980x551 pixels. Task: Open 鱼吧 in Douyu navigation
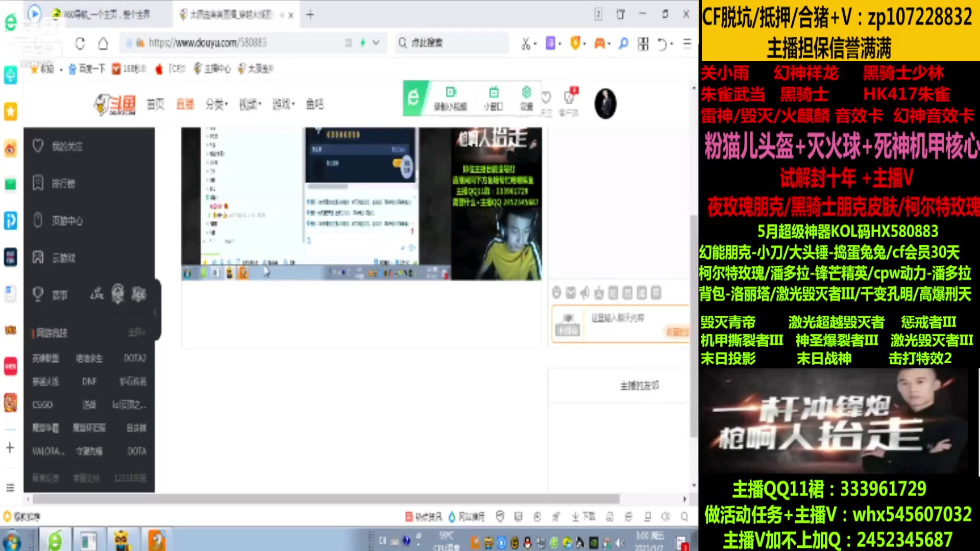(315, 105)
